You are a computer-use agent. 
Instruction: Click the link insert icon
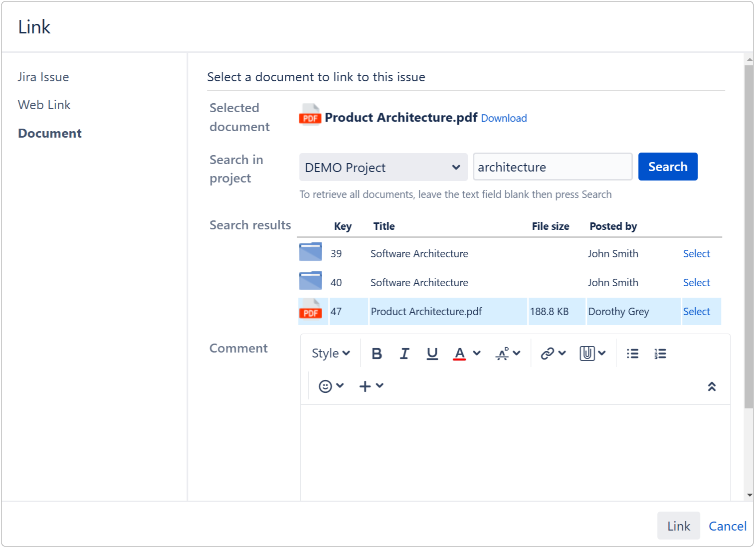548,354
